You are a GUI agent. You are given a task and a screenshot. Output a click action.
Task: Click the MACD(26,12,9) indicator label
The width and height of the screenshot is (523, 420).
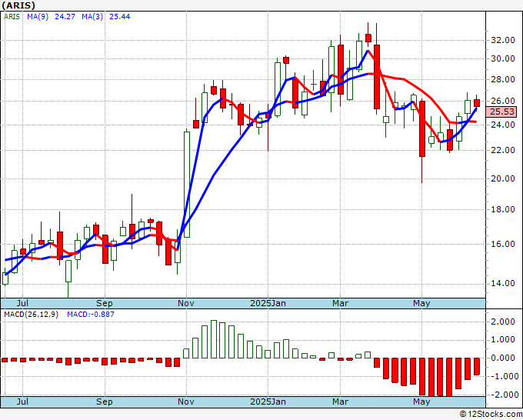31,315
